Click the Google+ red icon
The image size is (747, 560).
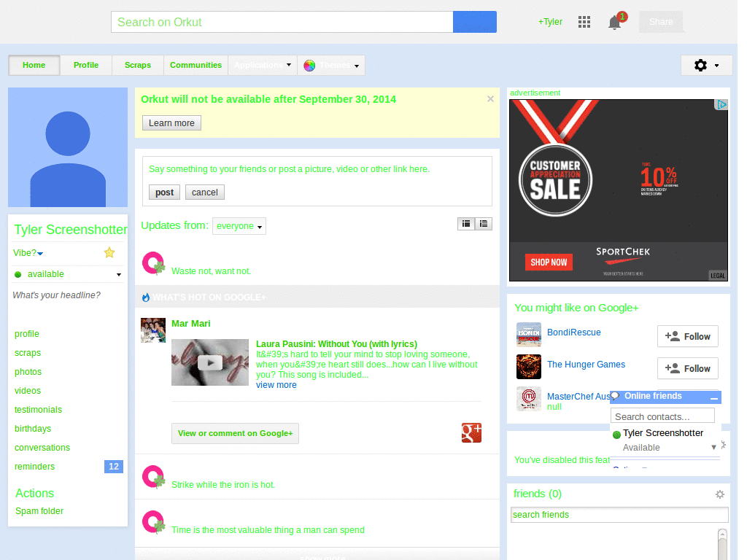[x=471, y=433]
